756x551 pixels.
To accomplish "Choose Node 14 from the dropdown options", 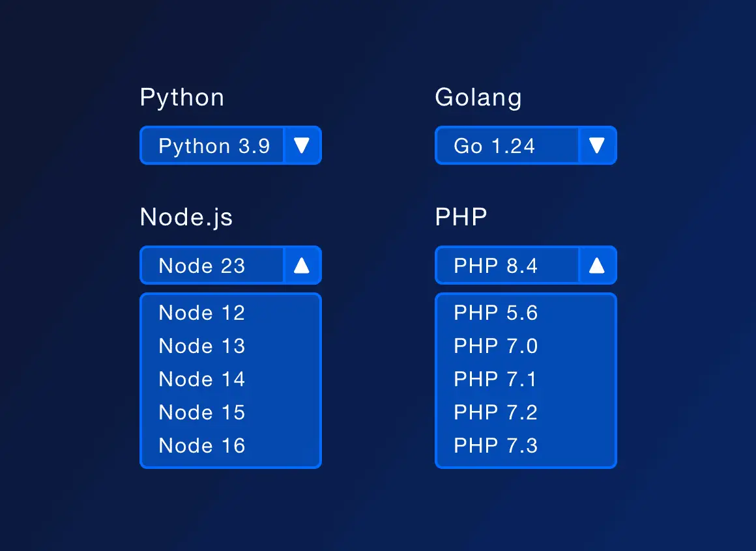I will pyautogui.click(x=201, y=379).
